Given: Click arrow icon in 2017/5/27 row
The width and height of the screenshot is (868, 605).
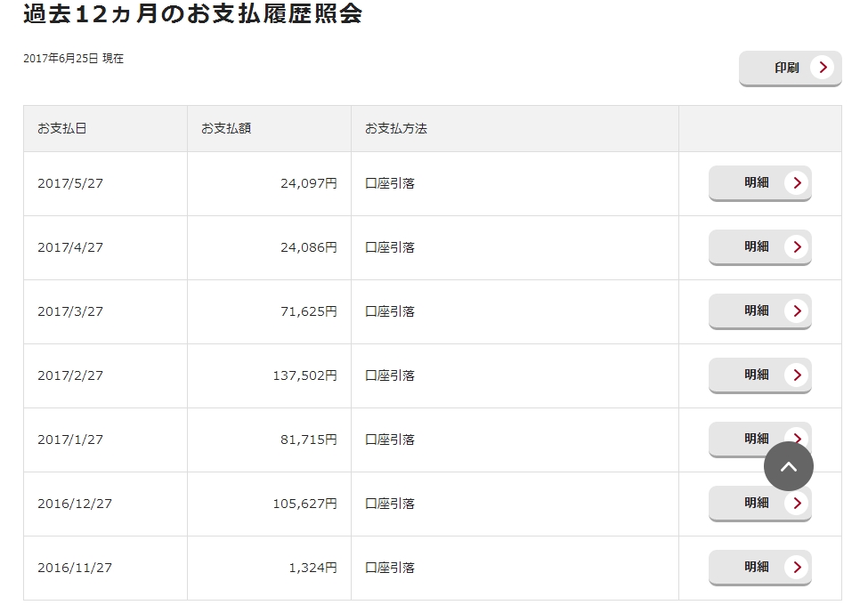Looking at the screenshot, I should click(797, 182).
